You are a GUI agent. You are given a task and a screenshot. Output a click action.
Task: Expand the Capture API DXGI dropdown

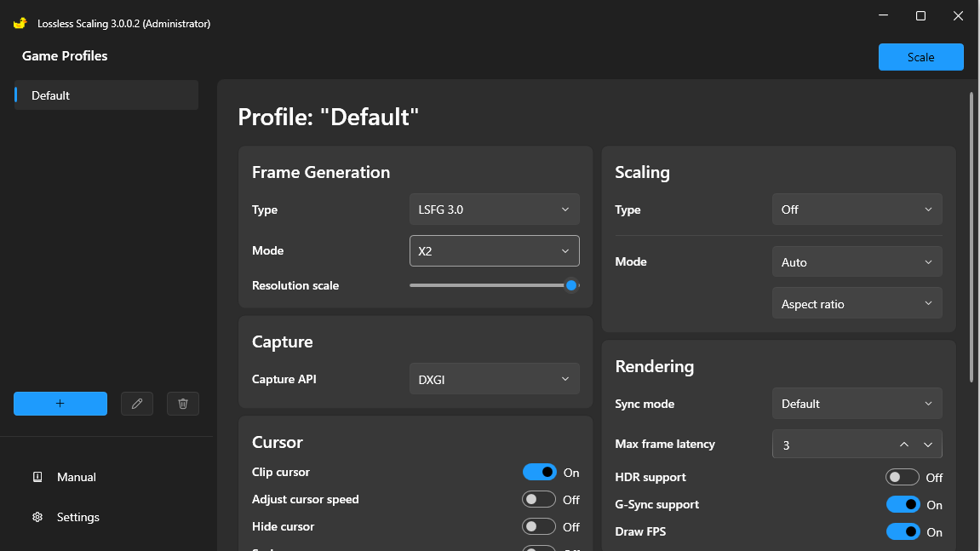click(x=494, y=379)
